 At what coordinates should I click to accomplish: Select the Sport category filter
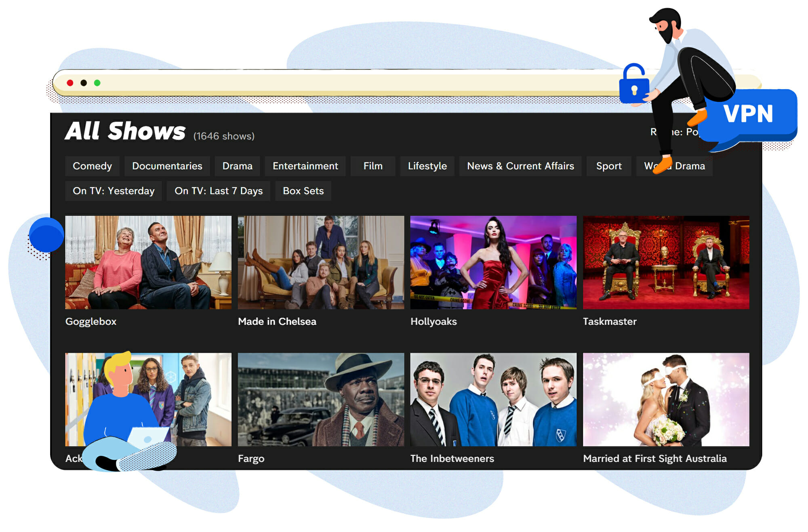tap(609, 166)
